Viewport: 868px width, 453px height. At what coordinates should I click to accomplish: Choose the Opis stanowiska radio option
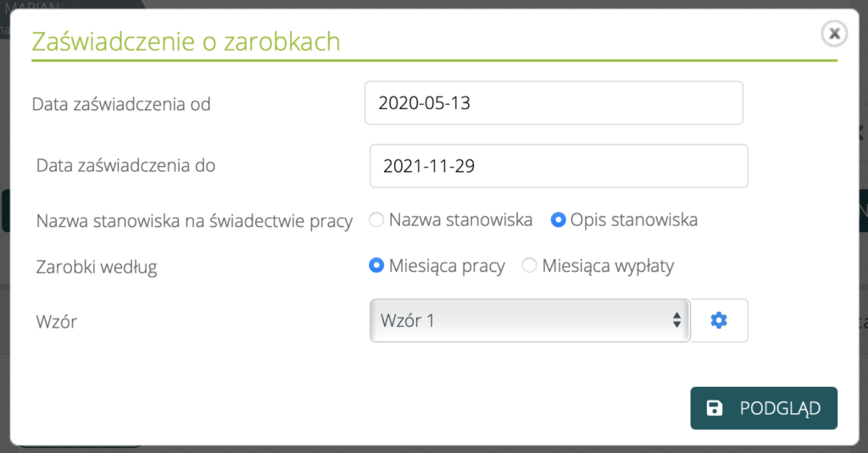[x=559, y=220]
